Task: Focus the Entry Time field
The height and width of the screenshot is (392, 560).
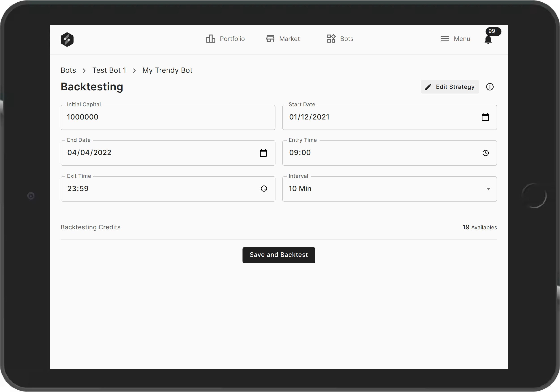Action: pos(390,153)
